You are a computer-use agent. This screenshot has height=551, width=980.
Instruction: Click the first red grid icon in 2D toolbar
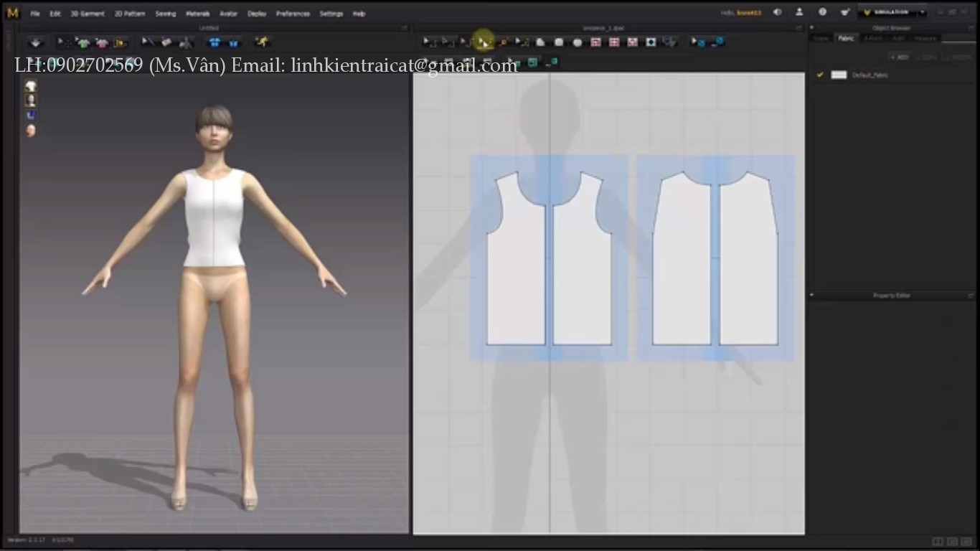[595, 42]
